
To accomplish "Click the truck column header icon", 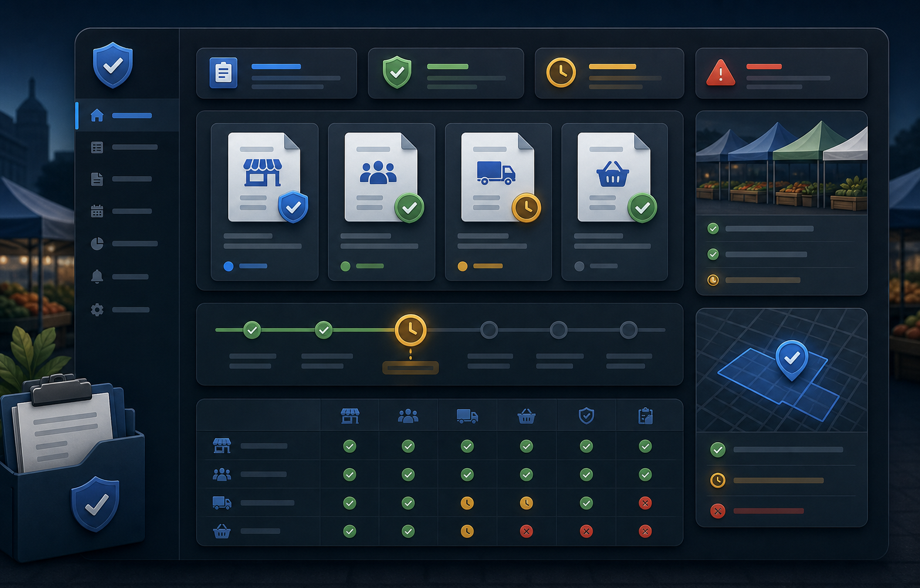I will pos(467,416).
